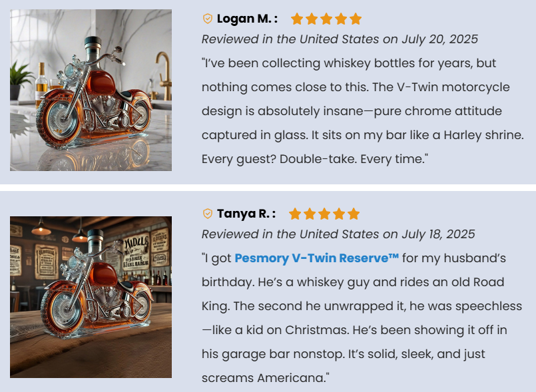Screen dimensions: 536x392
Task: Click the first star in Tanya R.'s rating
Action: (x=295, y=214)
